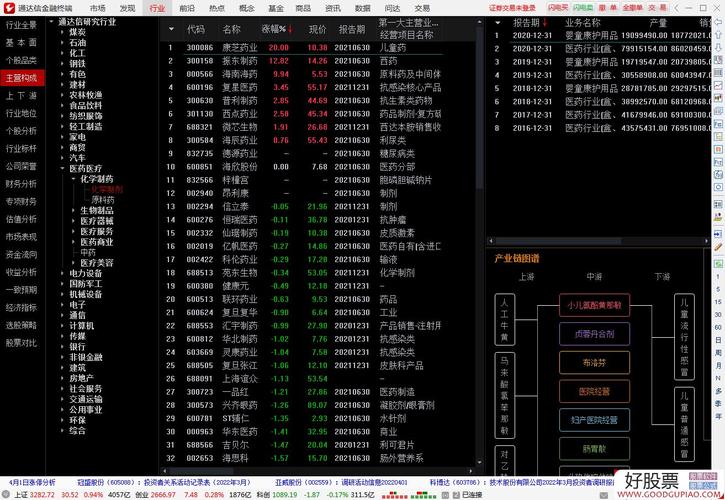Expand the 煤炭 industry tree node
The image size is (725, 500).
[62, 32]
